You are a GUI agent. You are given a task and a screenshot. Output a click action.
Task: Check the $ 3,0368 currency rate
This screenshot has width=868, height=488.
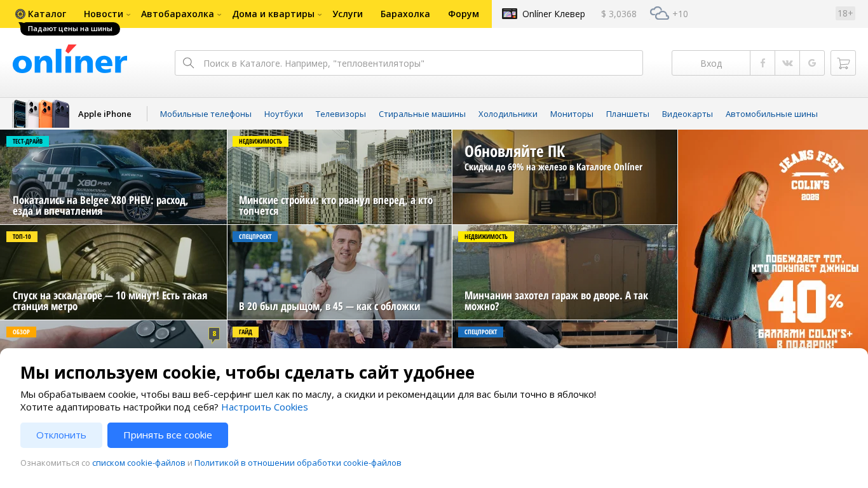619,14
